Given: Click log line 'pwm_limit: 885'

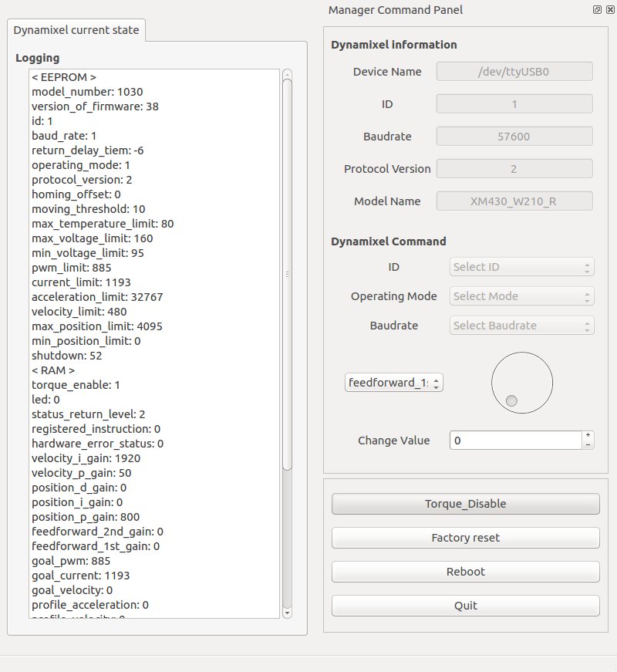Looking at the screenshot, I should tap(72, 268).
